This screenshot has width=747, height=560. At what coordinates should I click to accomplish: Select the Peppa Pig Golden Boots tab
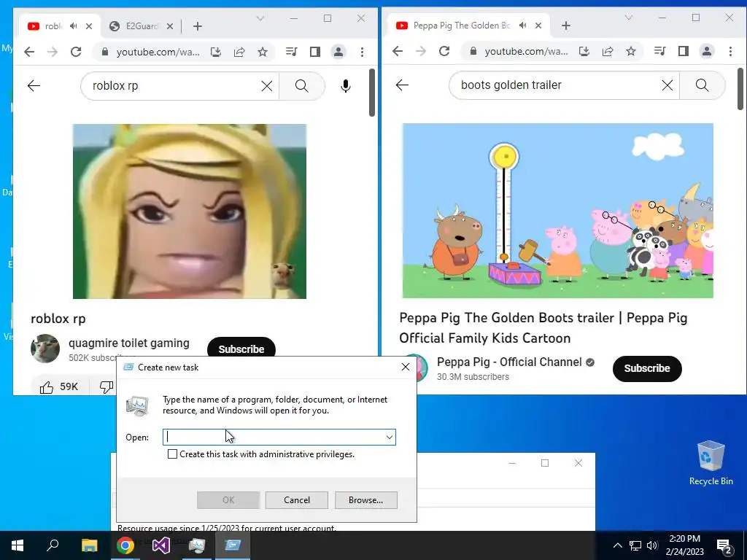(468, 26)
